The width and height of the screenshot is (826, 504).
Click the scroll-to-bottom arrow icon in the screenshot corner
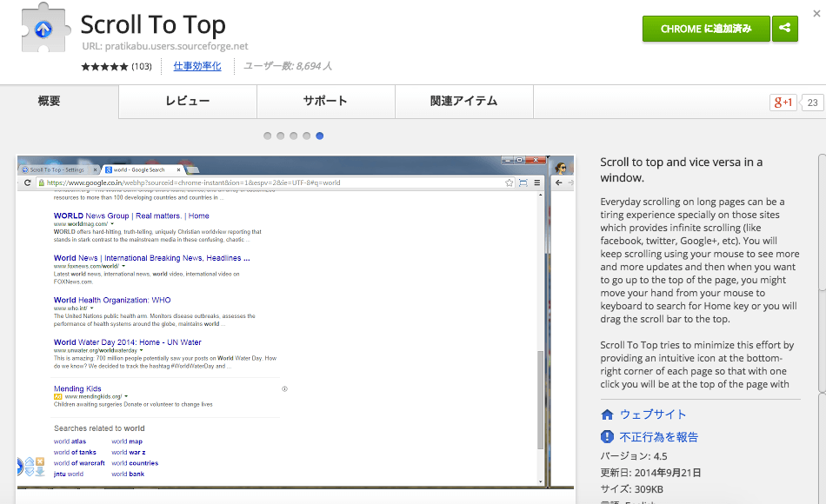40,471
